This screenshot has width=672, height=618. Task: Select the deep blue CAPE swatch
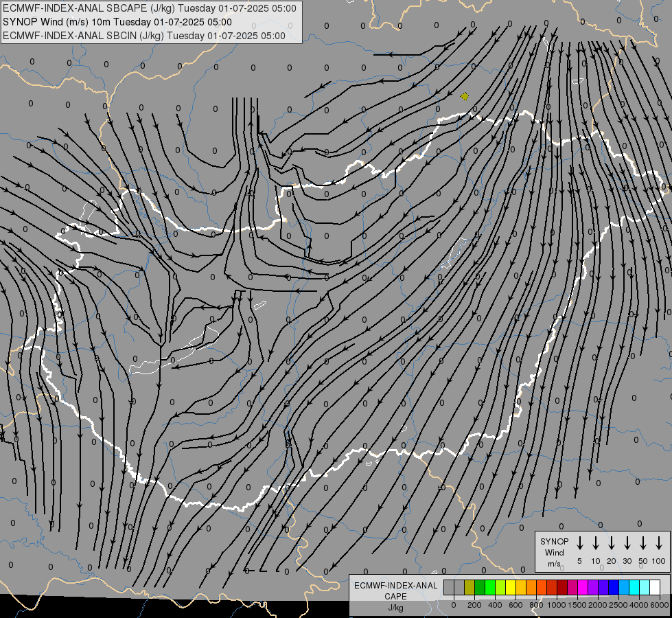614,587
